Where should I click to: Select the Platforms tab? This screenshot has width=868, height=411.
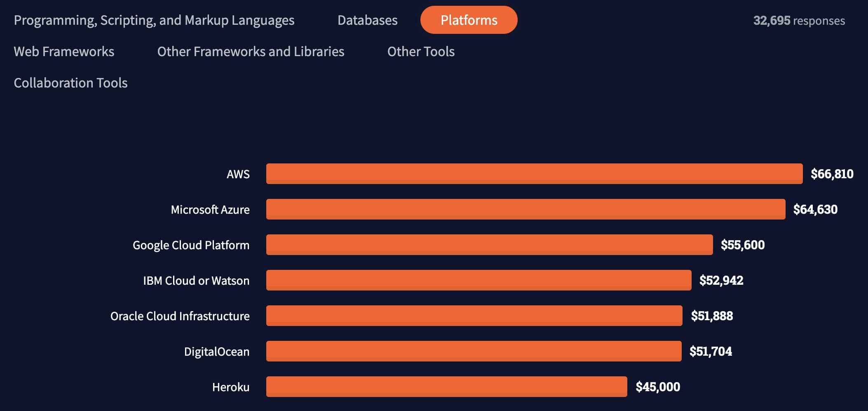pos(469,20)
